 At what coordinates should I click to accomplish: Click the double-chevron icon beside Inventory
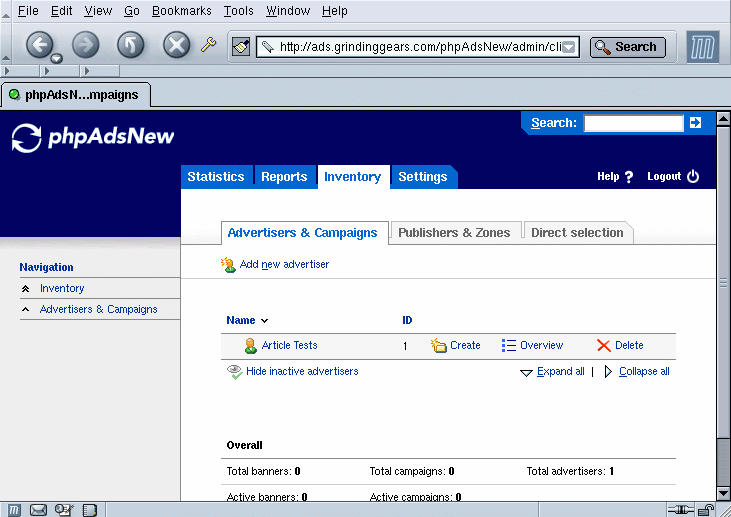pos(26,289)
